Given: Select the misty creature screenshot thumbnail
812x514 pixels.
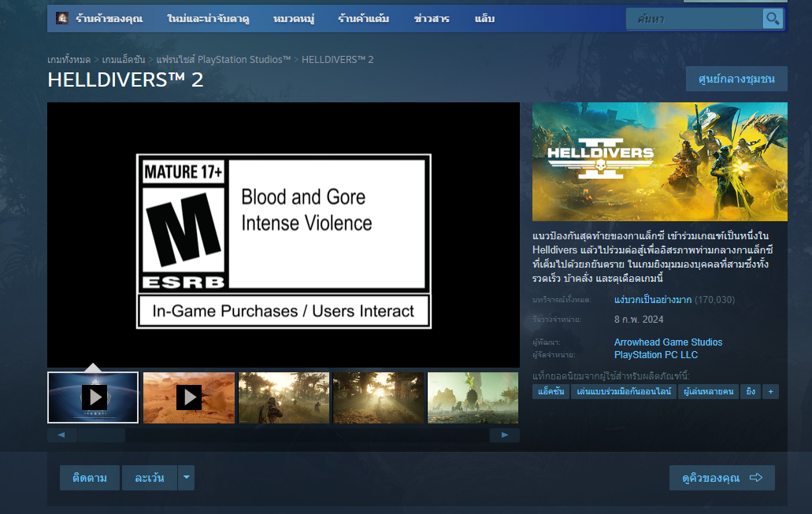Looking at the screenshot, I should pyautogui.click(x=473, y=398).
